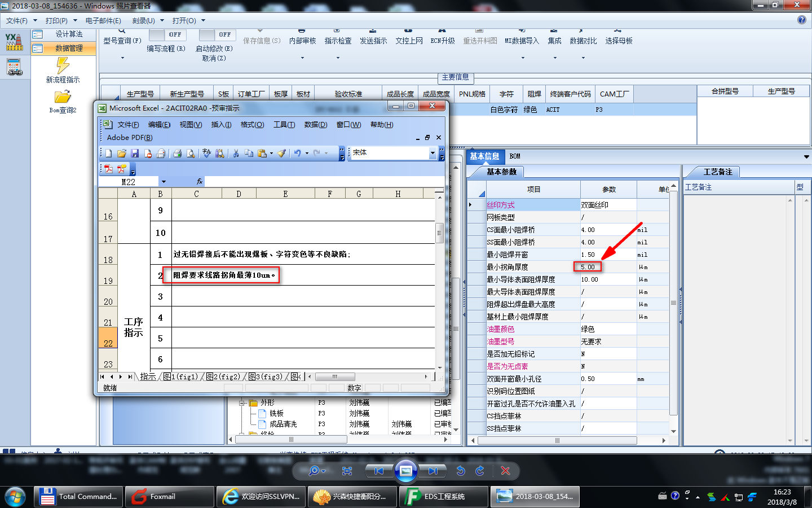Click the calculator icon in left sidebar
The height and width of the screenshot is (508, 812).
[15, 67]
